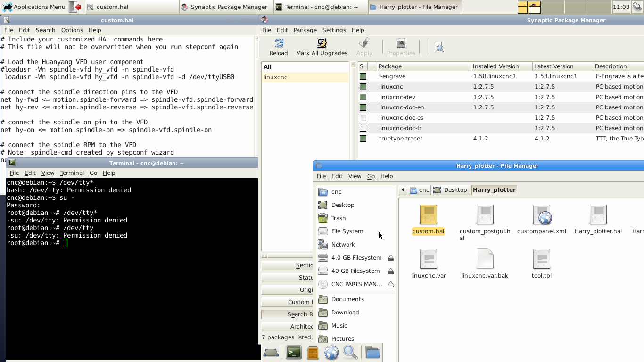Viewport: 644px width, 362px height.
Task: Select linuxcnc category in Synaptic list
Action: click(x=305, y=77)
